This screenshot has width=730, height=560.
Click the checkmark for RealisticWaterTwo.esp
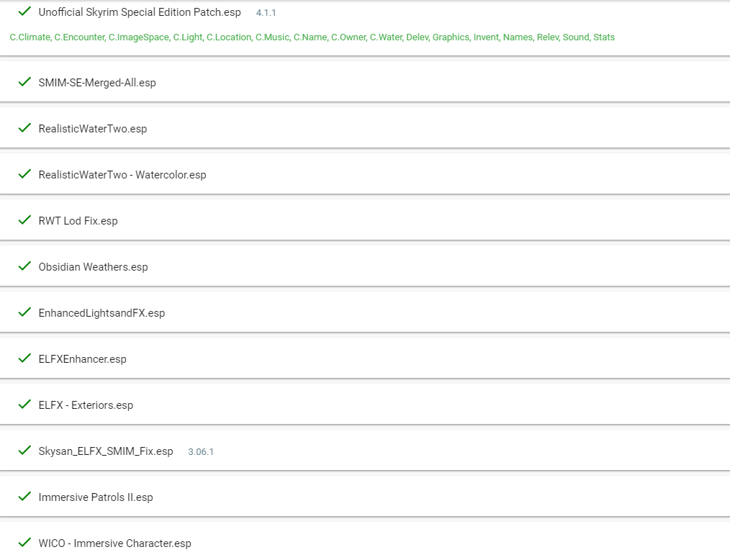(24, 128)
